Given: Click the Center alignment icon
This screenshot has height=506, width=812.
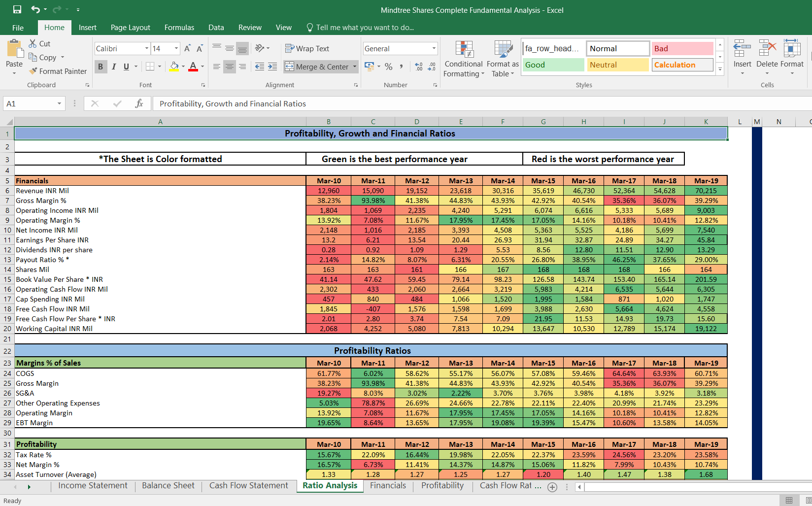Looking at the screenshot, I should [230, 66].
